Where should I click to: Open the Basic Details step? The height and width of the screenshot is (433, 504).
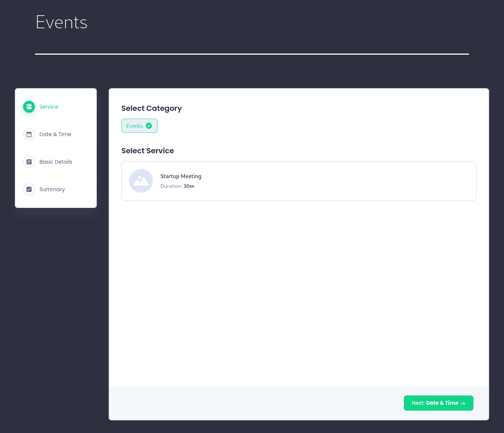pyautogui.click(x=56, y=162)
